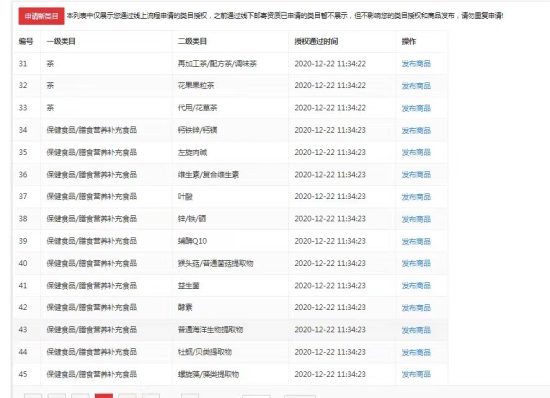The image size is (550, 398).
Task: Select 发布商品 link in row 40
Action: point(416,263)
